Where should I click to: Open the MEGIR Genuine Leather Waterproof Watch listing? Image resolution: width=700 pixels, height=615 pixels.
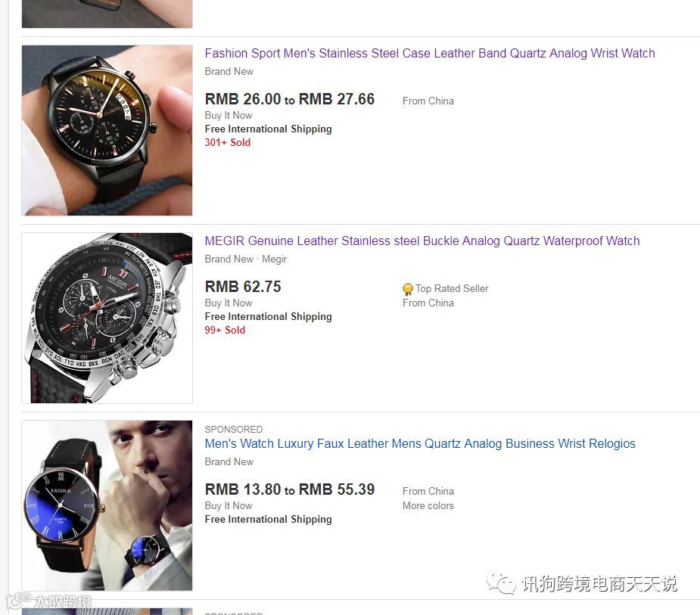click(x=422, y=241)
